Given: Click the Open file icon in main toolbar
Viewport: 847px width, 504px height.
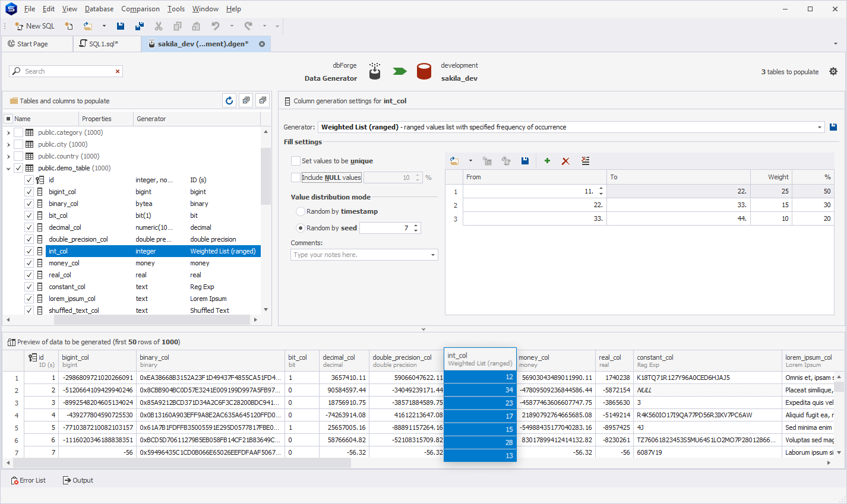Looking at the screenshot, I should (88, 26).
